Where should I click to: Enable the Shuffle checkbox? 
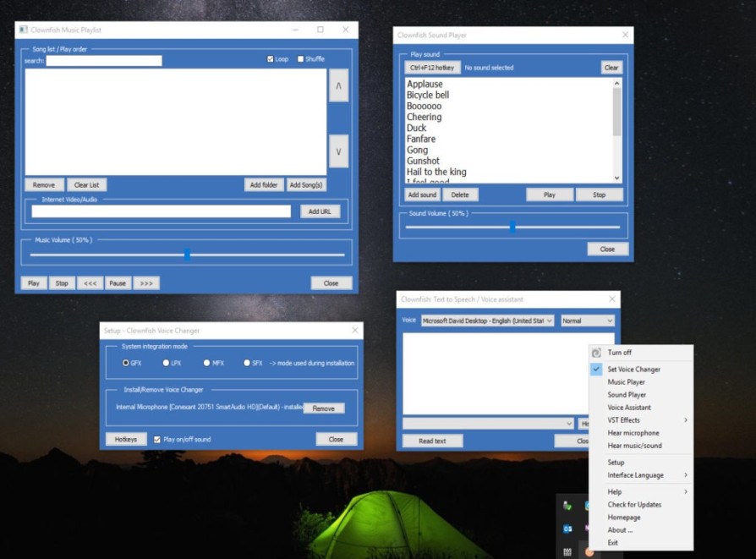click(301, 59)
